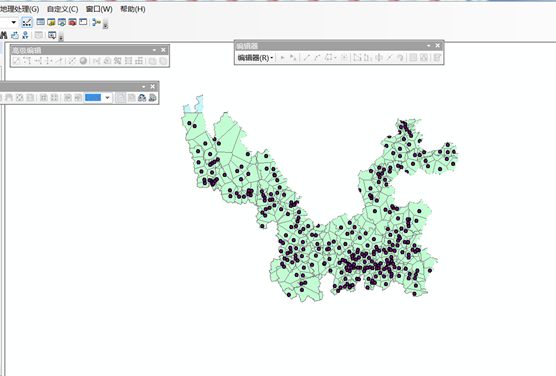Open the ArcToolbox window
Image resolution: width=556 pixels, height=376 pixels.
click(72, 22)
